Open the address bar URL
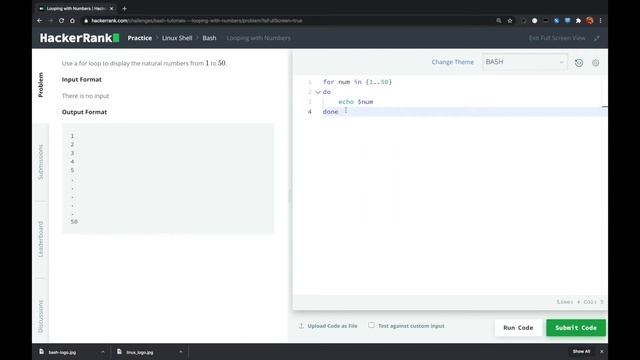640x360 pixels. [x=197, y=20]
